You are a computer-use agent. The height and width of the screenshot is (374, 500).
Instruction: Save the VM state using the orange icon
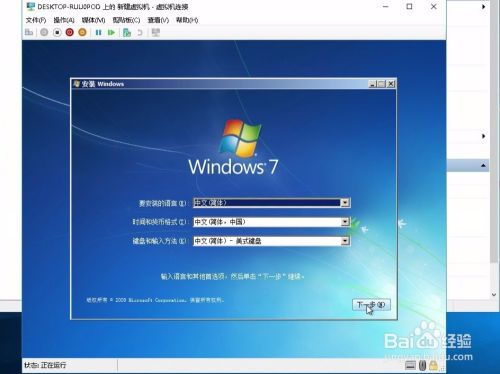point(82,32)
